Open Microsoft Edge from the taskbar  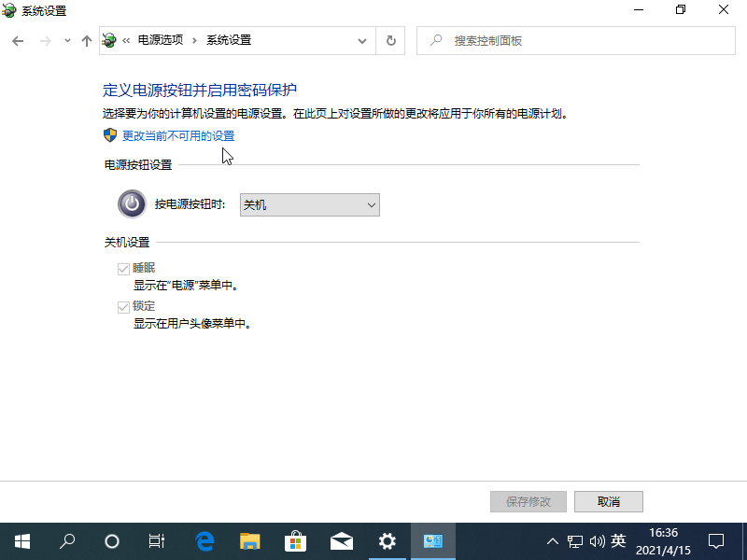point(204,540)
